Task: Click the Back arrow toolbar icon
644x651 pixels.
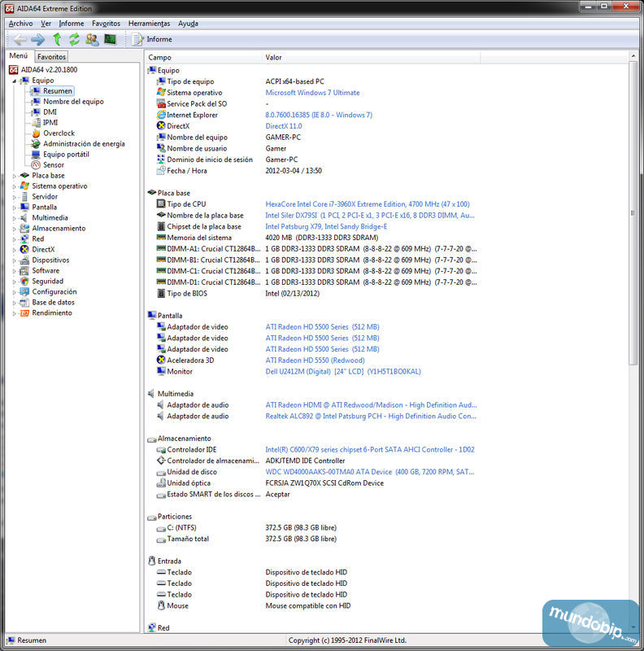Action: [x=20, y=39]
